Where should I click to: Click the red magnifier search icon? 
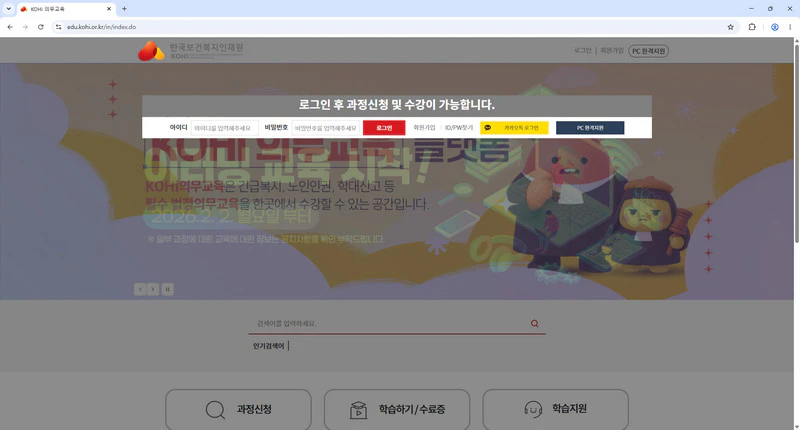(534, 323)
